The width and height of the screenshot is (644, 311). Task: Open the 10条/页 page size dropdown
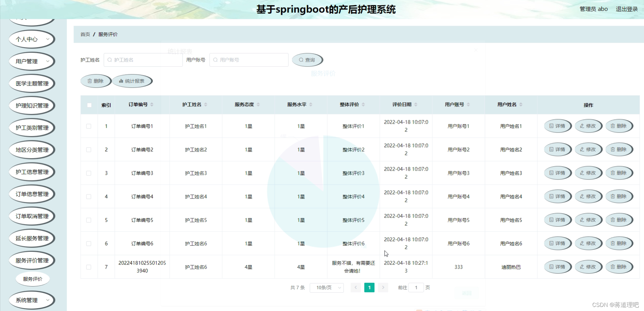(x=327, y=288)
